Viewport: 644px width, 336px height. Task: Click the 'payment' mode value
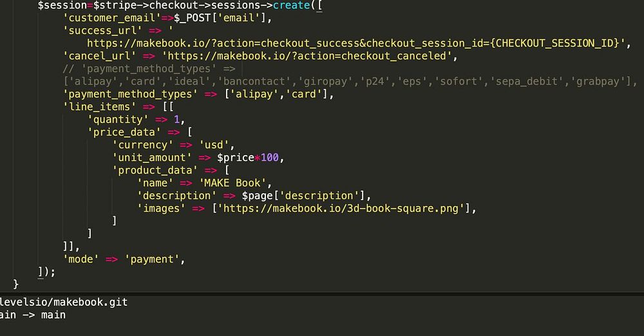152,259
